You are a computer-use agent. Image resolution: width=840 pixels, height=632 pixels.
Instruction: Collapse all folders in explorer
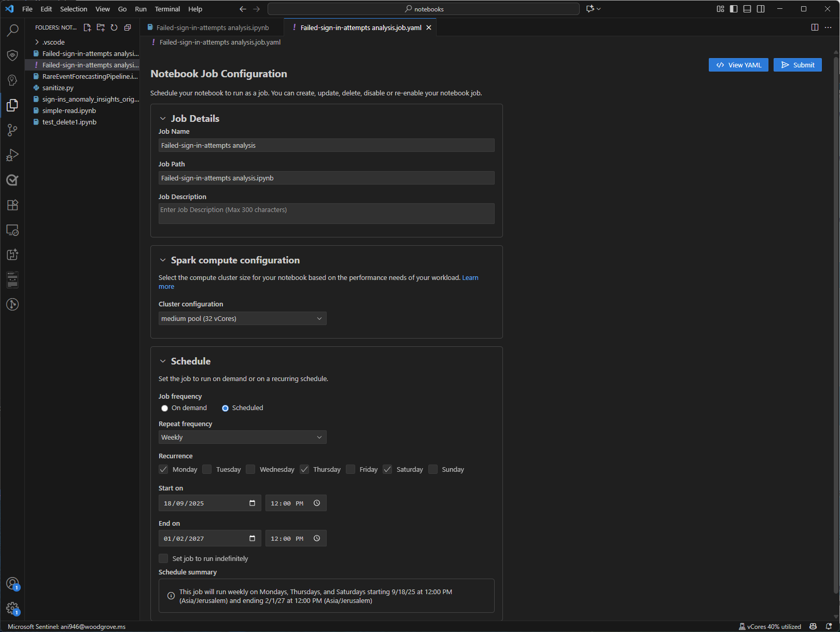128,27
